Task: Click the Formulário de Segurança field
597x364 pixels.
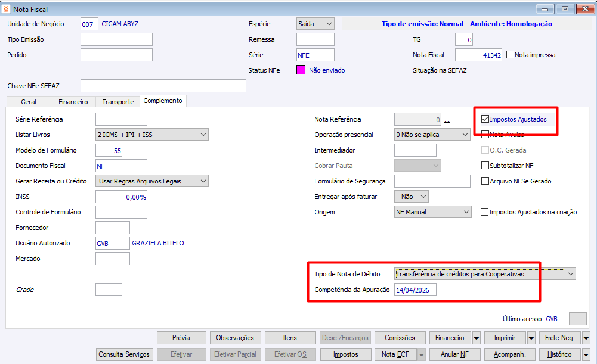Action: (x=432, y=181)
